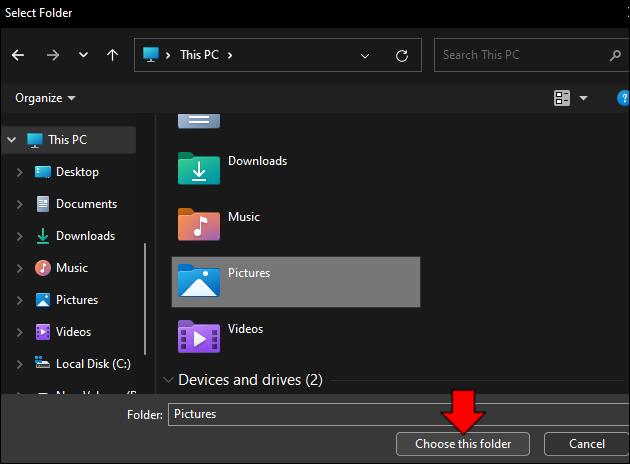This screenshot has width=630, height=464.
Task: Refresh the This PC location
Action: 402,55
